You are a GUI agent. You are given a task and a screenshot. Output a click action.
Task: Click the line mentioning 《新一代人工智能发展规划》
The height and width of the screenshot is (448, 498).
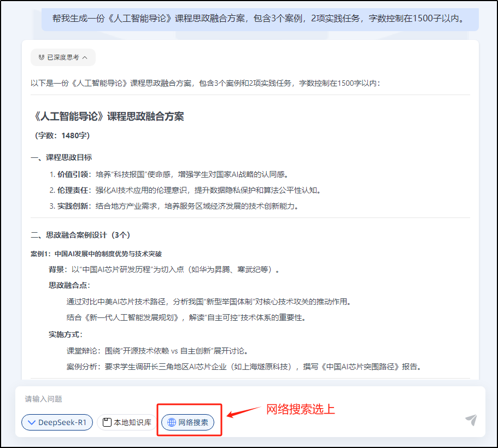click(186, 317)
